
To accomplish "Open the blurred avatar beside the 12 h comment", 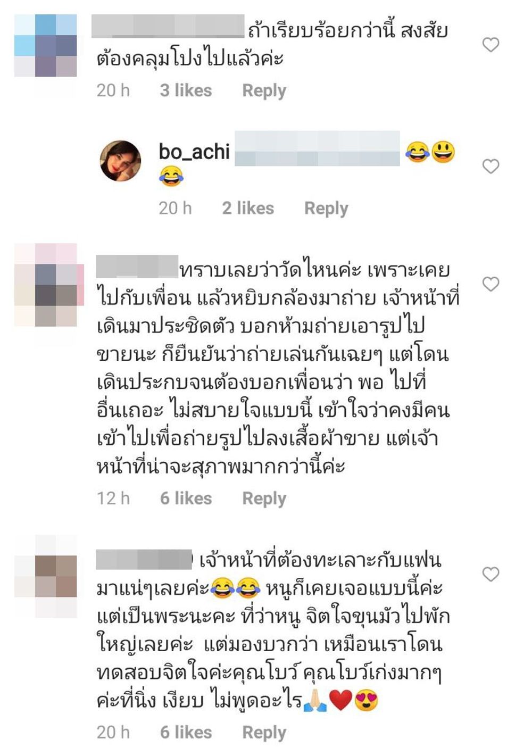I will [x=49, y=285].
